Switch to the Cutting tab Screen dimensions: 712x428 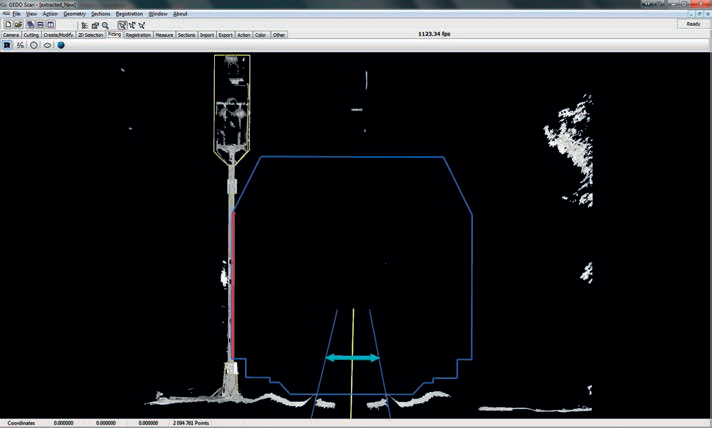point(31,35)
